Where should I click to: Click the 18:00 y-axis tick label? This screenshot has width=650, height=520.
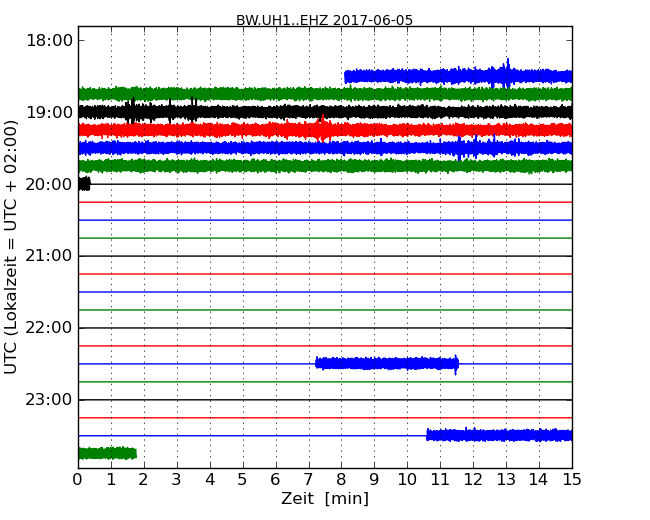pyautogui.click(x=48, y=41)
